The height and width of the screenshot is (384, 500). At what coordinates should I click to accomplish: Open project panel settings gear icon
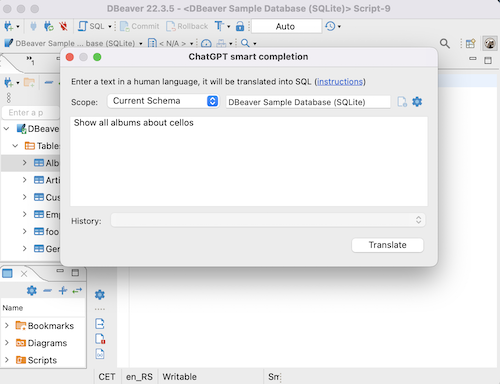32,291
